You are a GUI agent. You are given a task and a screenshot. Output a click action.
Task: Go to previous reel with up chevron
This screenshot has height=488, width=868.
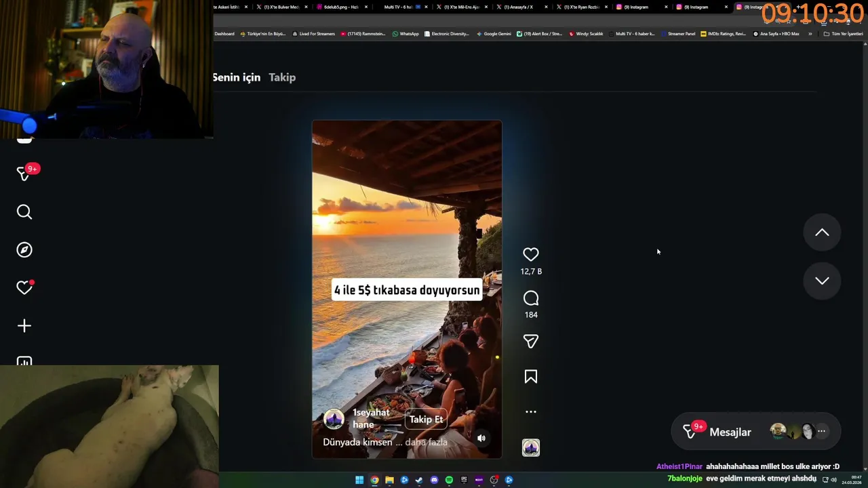click(x=822, y=232)
